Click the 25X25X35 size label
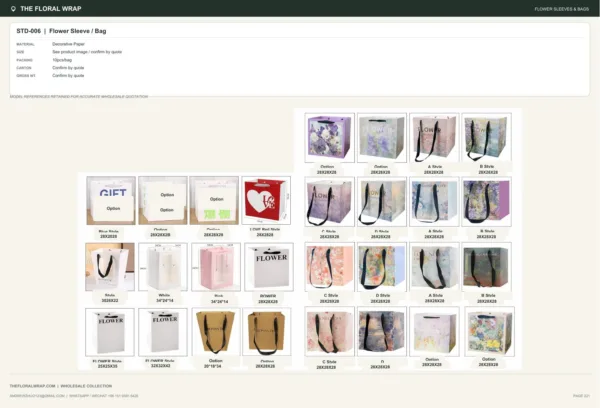The width and height of the screenshot is (600, 408). click(108, 366)
